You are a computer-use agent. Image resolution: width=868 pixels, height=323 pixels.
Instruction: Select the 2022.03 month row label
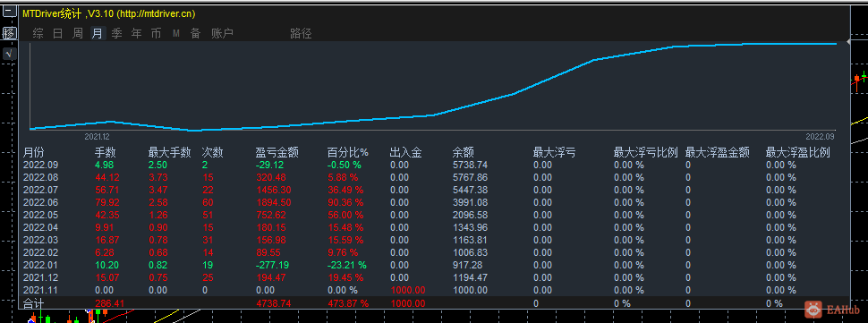(40, 240)
